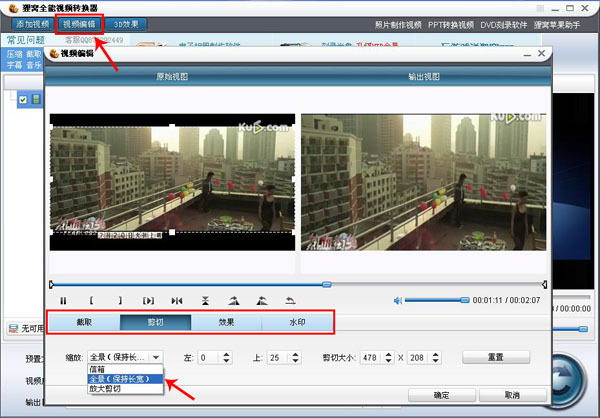
Task: Flip the video vertically
Action: pos(205,301)
